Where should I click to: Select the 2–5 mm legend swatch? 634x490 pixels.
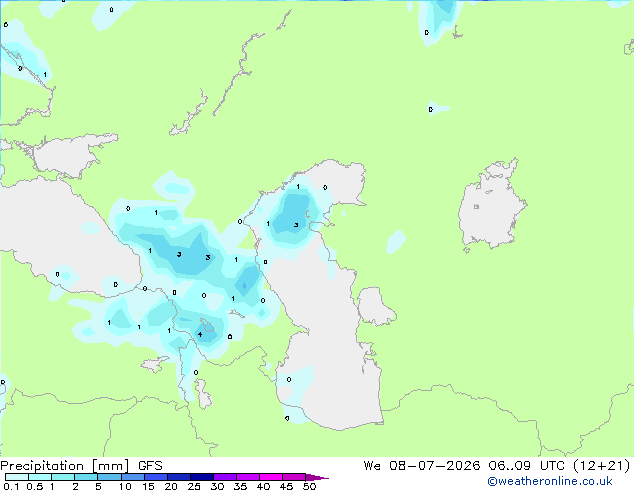point(86,477)
